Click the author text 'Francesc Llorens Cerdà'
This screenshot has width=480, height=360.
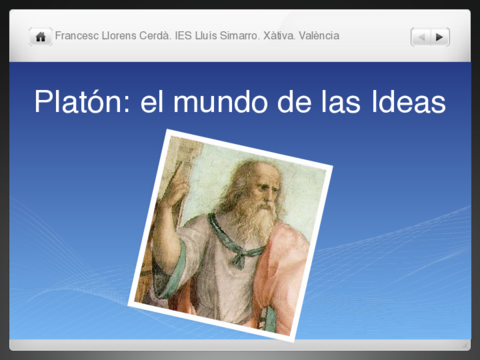(112, 36)
